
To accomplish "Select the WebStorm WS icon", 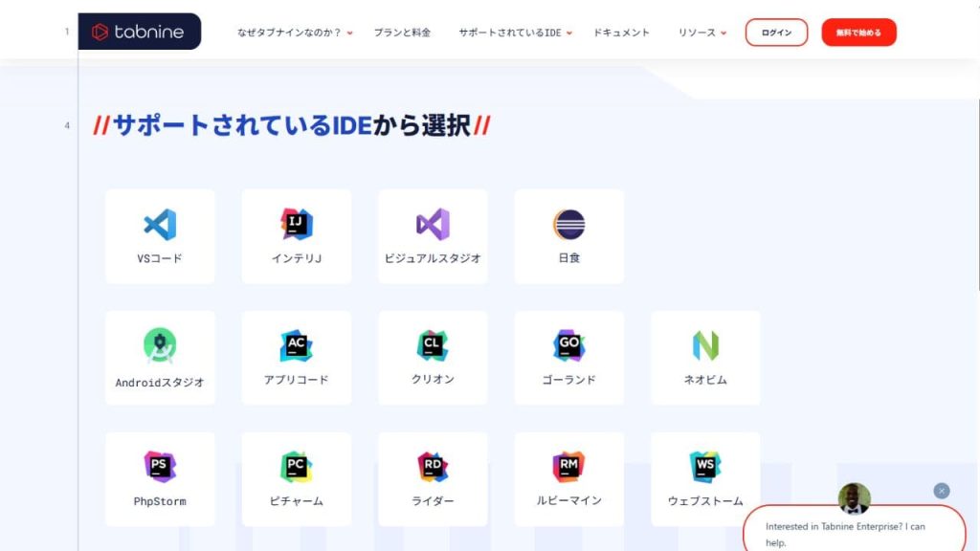I will [x=705, y=467].
